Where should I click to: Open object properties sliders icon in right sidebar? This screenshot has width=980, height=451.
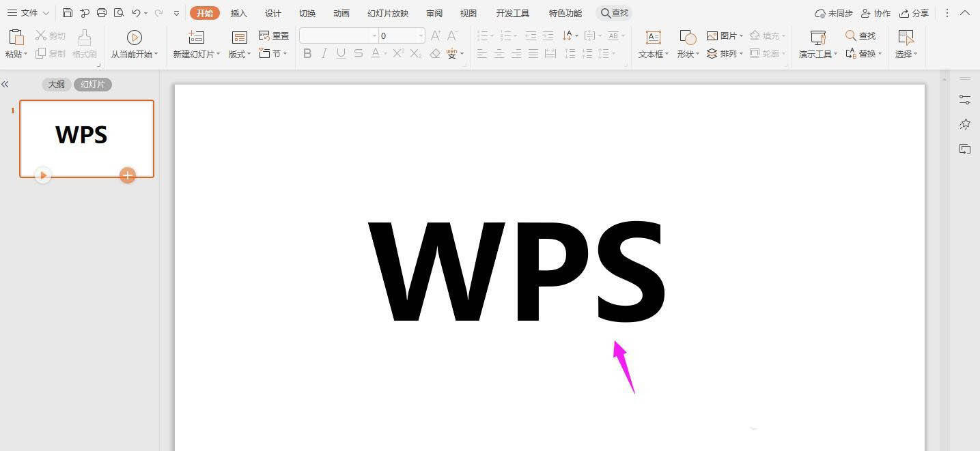tap(965, 99)
